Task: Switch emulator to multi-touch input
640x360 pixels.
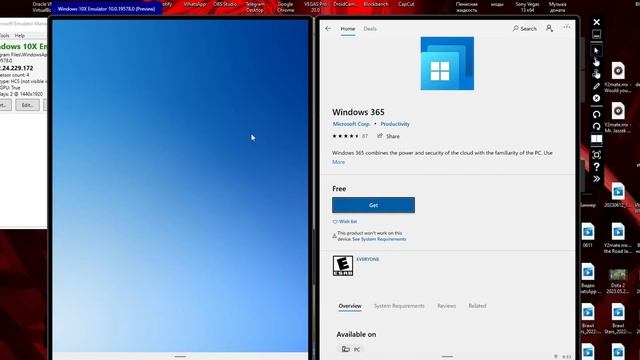Action: coord(596,74)
